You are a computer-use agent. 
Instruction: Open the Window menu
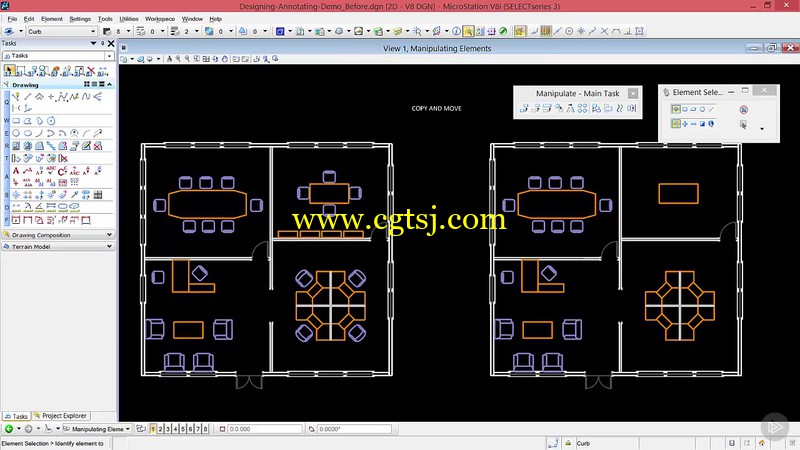(x=192, y=19)
